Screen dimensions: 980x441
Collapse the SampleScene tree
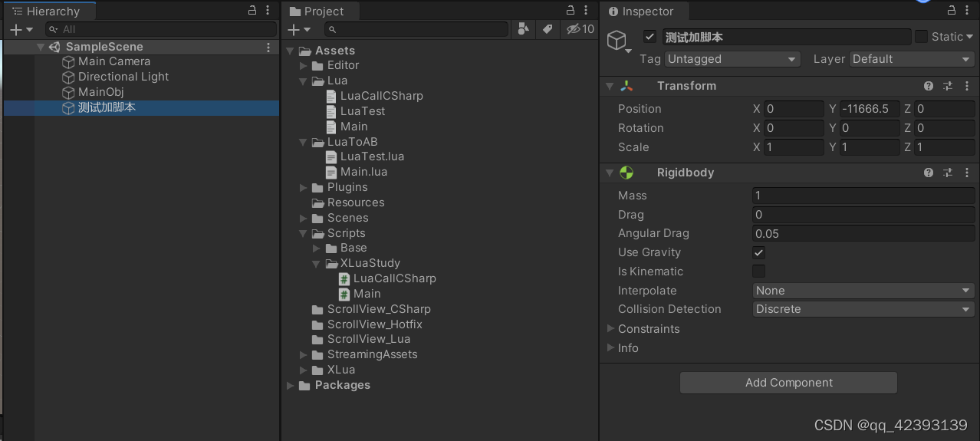pyautogui.click(x=40, y=47)
